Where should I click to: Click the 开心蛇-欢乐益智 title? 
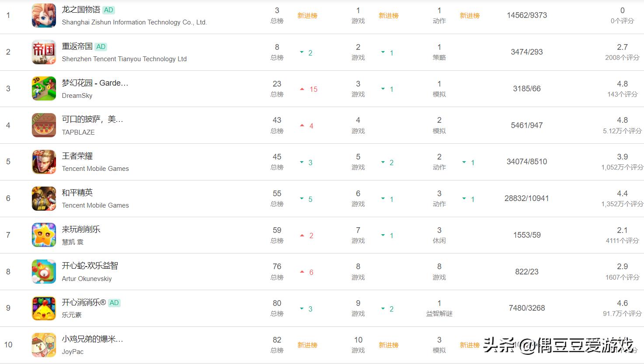(x=90, y=266)
